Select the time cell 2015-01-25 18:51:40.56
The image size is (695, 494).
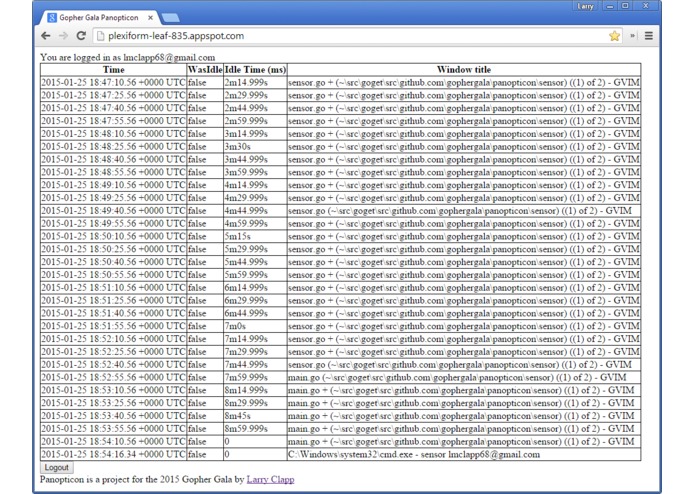pyautogui.click(x=113, y=314)
